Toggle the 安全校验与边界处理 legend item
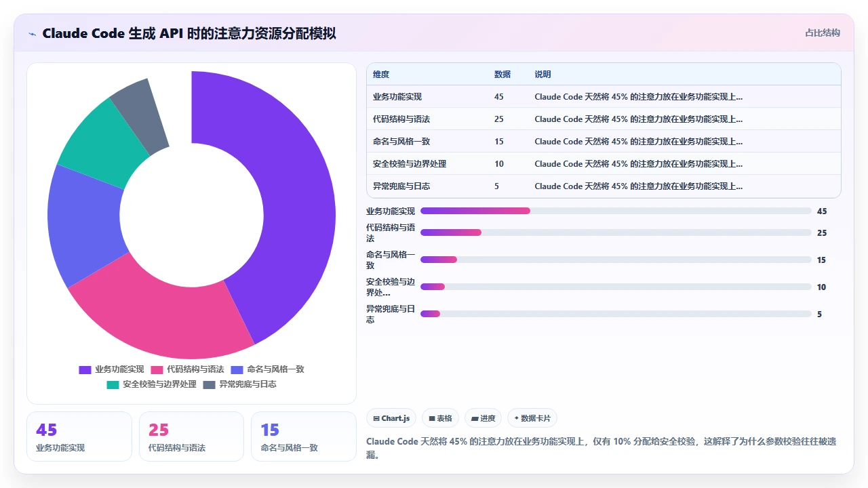The width and height of the screenshot is (868, 488). pyautogui.click(x=151, y=384)
